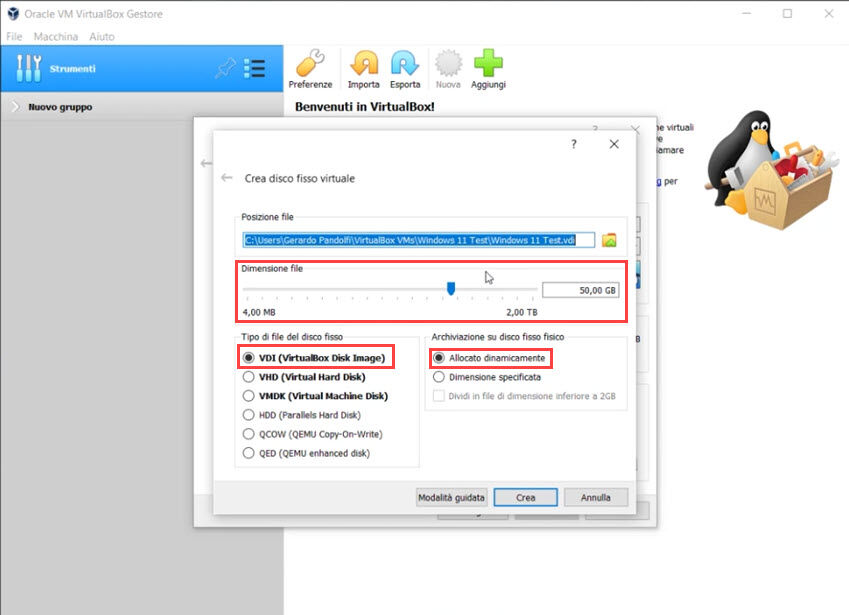Click the back arrow in disk dialog
849x615 pixels.
[x=227, y=178]
